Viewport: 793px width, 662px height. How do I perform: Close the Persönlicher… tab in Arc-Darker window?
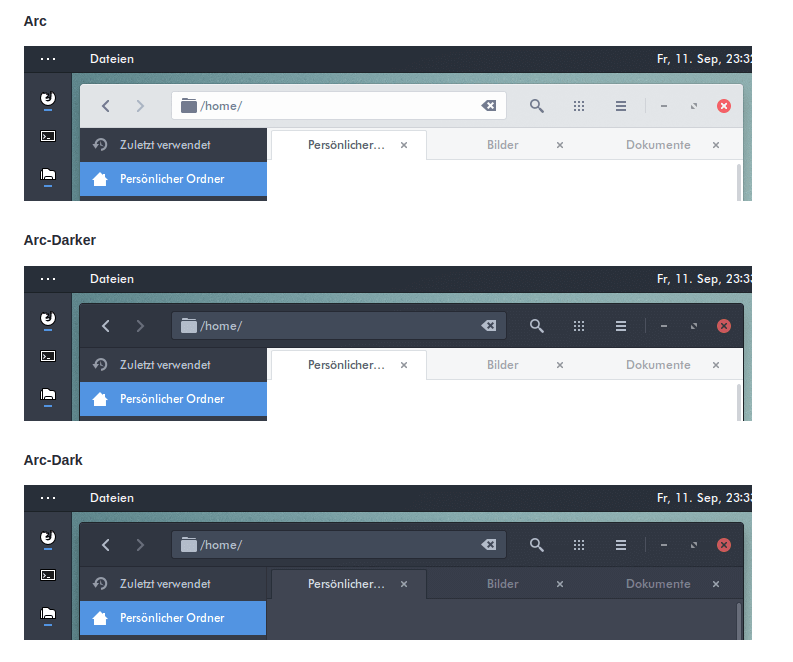[x=404, y=365]
